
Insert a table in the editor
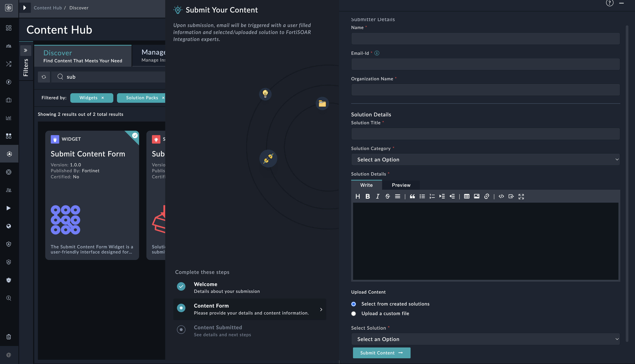(x=467, y=197)
